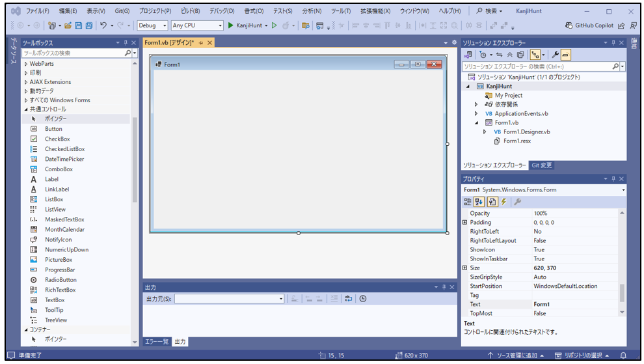Start debugging with the green KanjiHunt play button
644x364 pixels.
pos(230,25)
